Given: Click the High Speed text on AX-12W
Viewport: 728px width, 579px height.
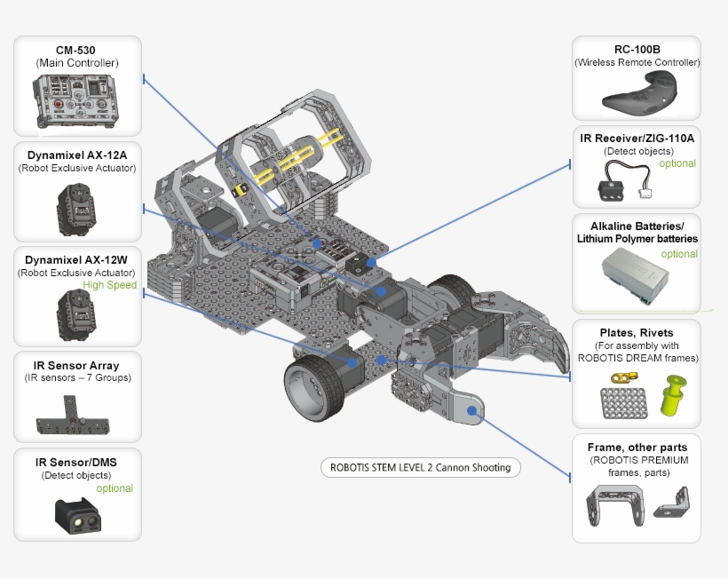Looking at the screenshot, I should point(109,285).
